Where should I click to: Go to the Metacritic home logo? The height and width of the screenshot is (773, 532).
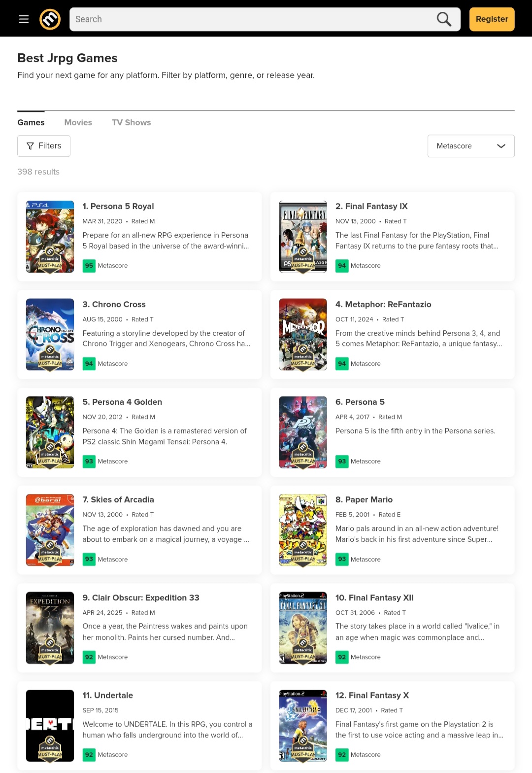(50, 19)
